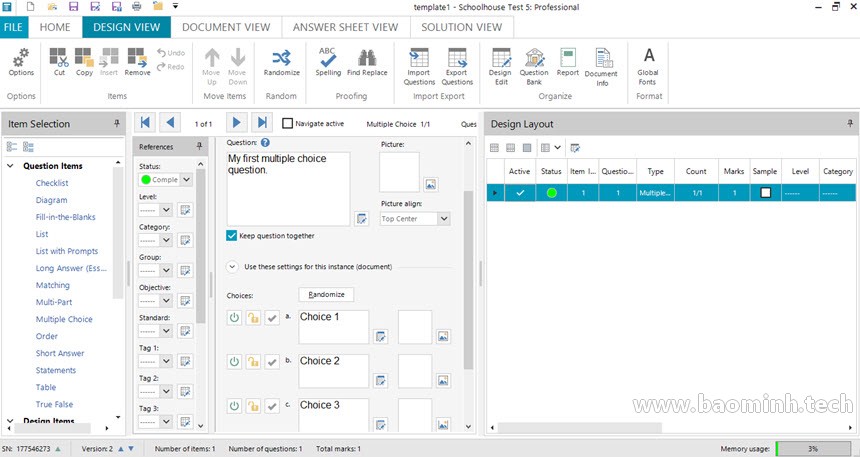Toggle the Active checkmark in the layout row

tap(519, 193)
